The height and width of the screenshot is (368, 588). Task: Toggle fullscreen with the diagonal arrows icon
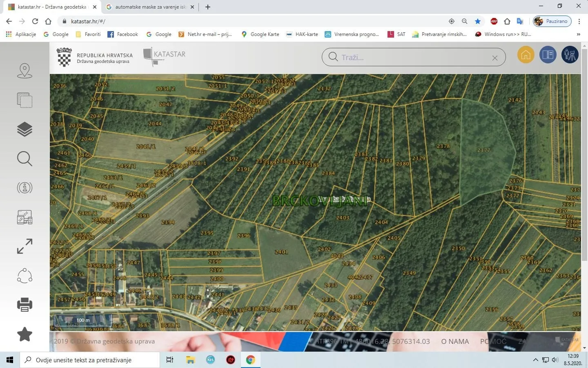click(x=24, y=246)
